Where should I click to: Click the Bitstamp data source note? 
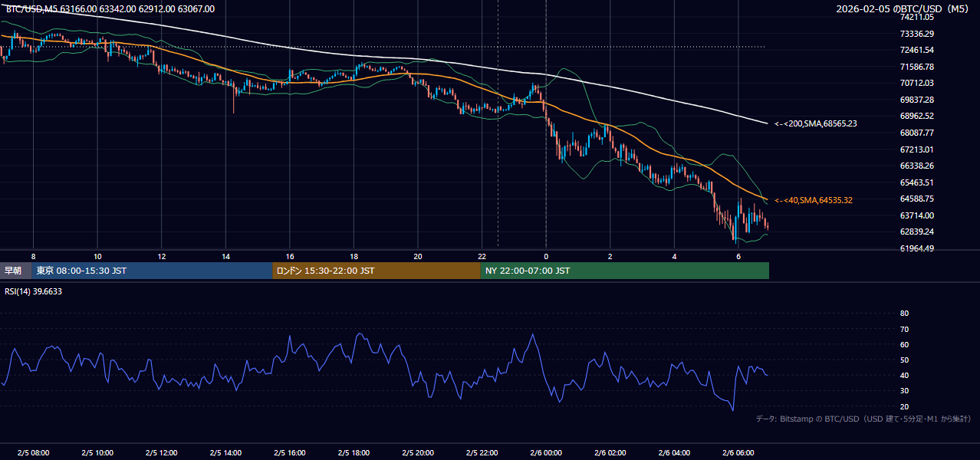pos(863,419)
